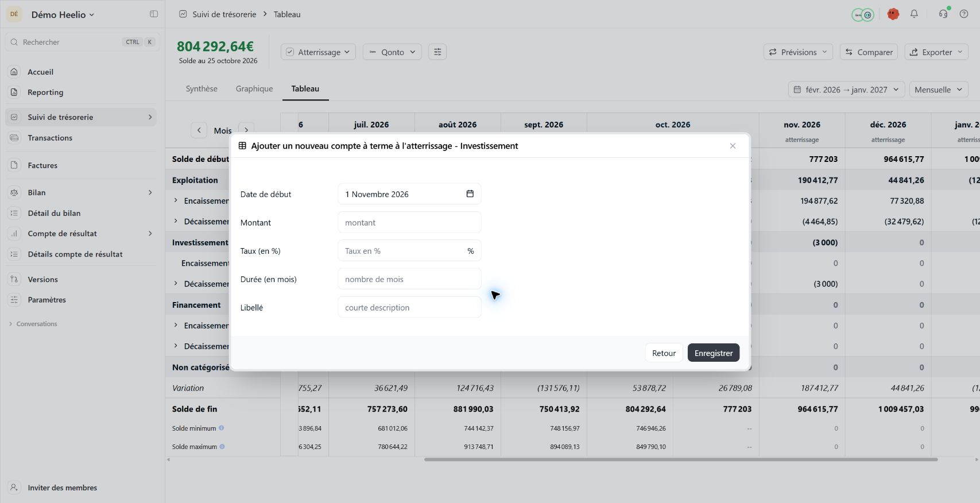
Task: Click the Retour button
Action: [x=664, y=353]
